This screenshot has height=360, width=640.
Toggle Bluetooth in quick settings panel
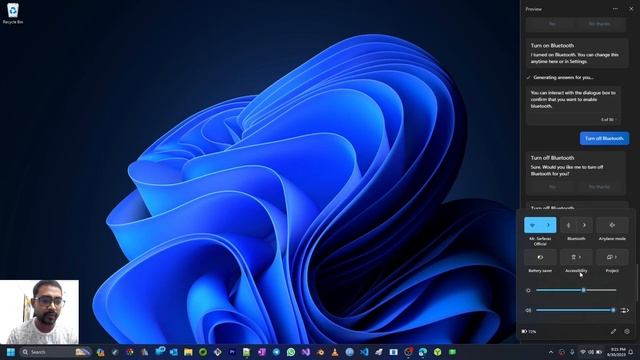click(568, 225)
